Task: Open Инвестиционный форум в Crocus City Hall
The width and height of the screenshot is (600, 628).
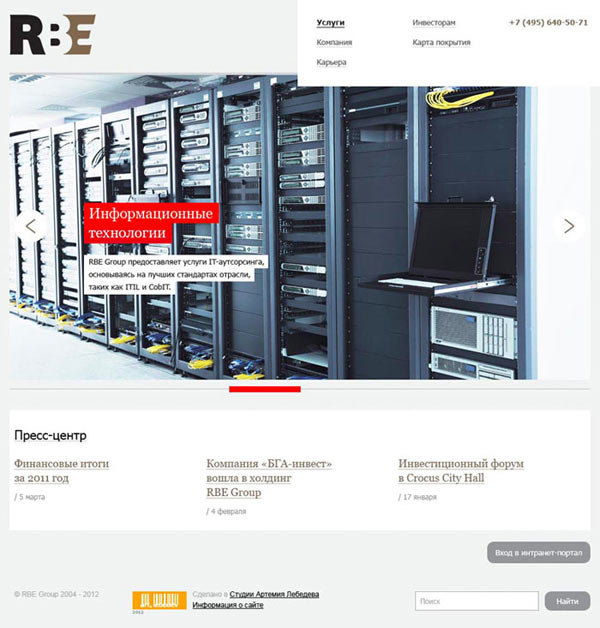Action: 460,471
